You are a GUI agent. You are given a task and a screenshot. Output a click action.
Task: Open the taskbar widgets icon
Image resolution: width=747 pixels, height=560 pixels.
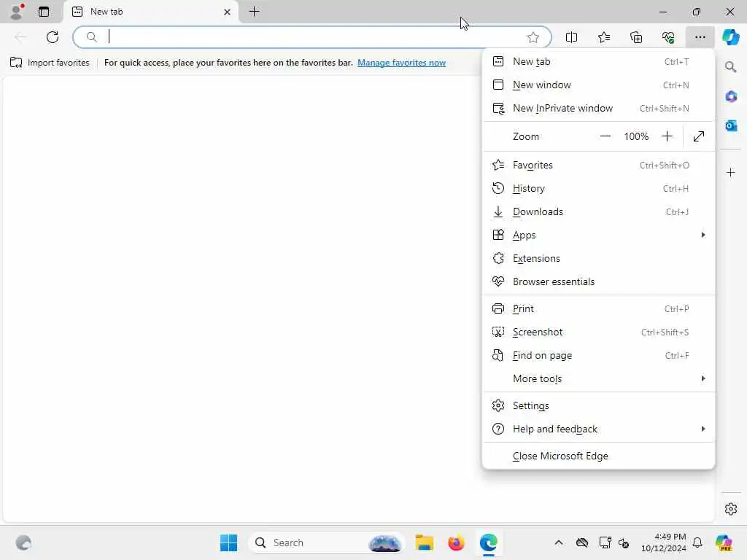[x=23, y=542]
